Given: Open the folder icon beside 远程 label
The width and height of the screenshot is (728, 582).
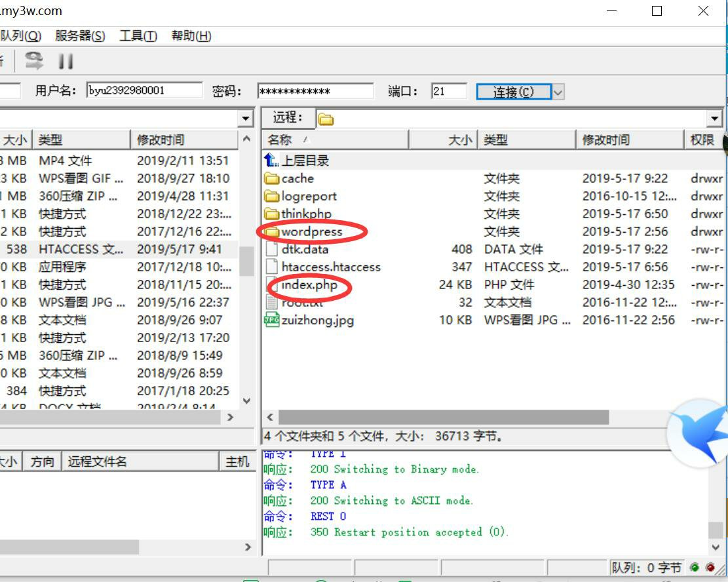Looking at the screenshot, I should coord(326,119).
